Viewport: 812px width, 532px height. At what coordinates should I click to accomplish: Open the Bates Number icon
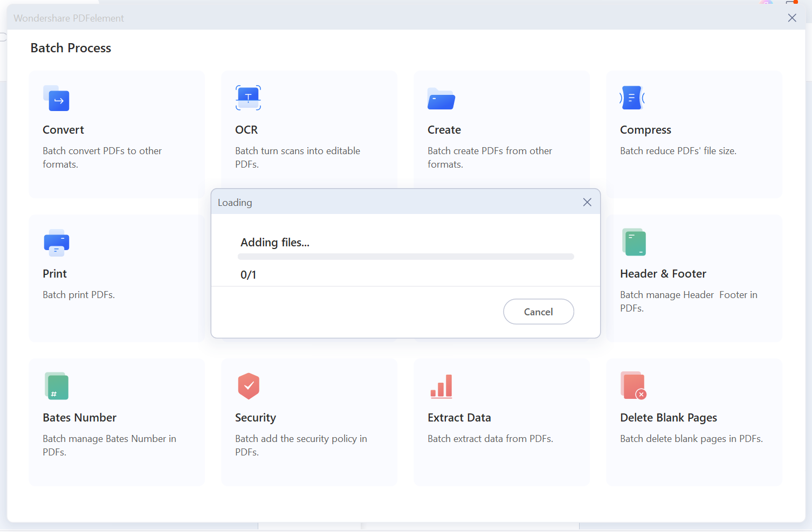(57, 386)
